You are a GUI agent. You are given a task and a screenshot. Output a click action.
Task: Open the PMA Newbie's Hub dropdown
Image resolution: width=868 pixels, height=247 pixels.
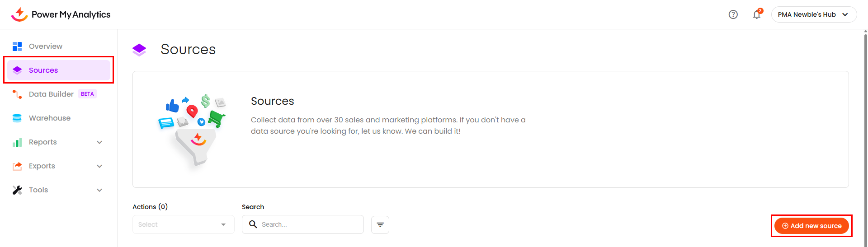(813, 14)
